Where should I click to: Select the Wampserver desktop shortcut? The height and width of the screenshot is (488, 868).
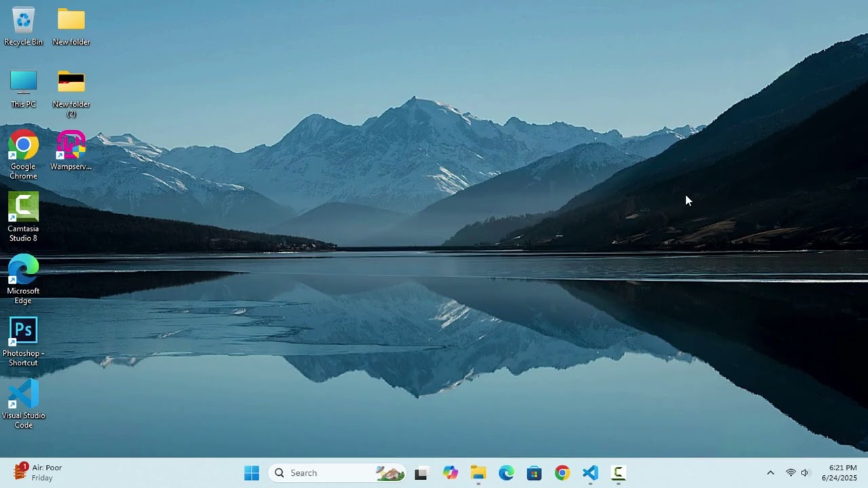71,150
